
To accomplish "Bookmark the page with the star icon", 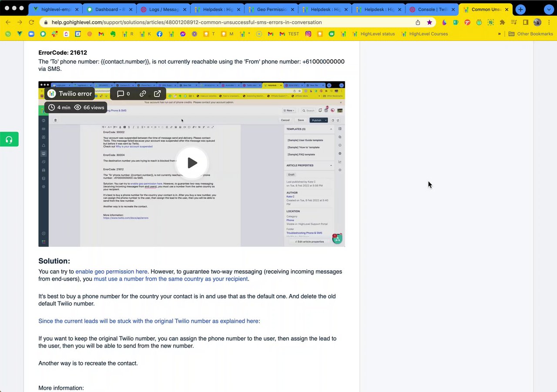I will [x=429, y=22].
